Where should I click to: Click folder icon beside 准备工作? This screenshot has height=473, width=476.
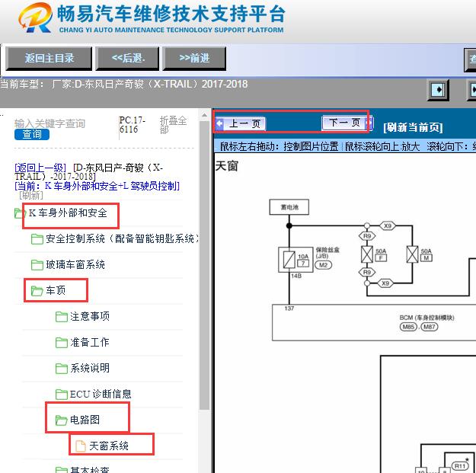coord(62,343)
